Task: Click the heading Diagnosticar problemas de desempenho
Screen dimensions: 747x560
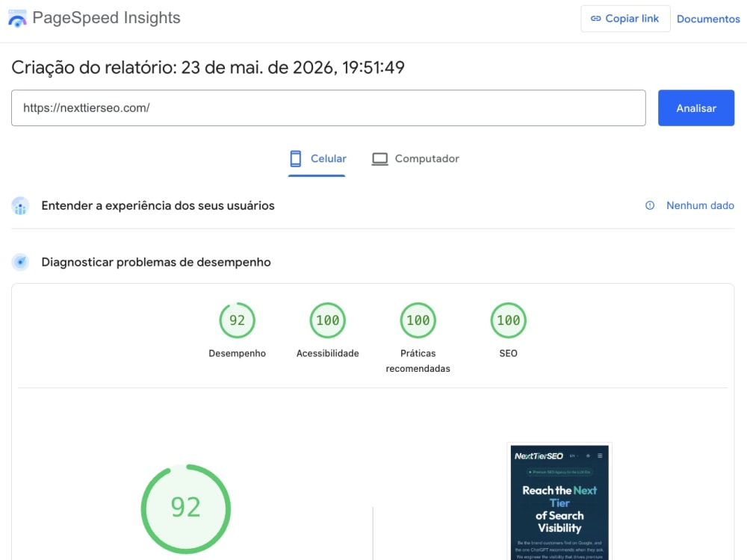Action: (x=156, y=262)
